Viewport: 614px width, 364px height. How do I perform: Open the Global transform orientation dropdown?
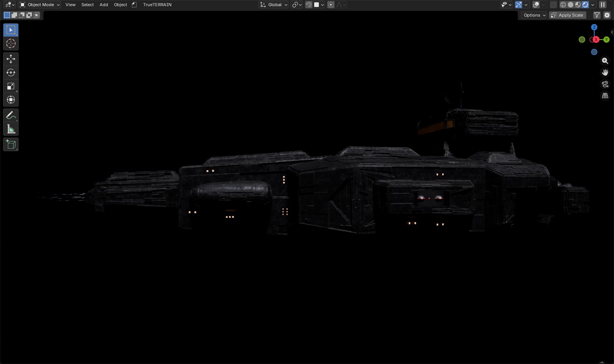[x=273, y=5]
